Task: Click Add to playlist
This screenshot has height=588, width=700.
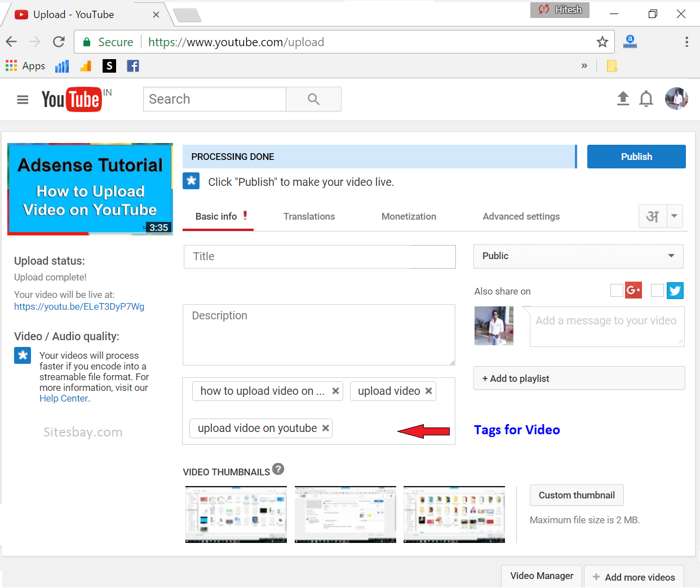Action: (579, 378)
